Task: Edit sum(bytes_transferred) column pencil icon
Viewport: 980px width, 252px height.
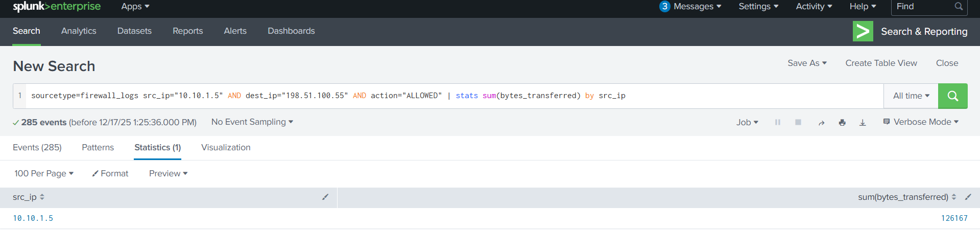Action: (x=968, y=197)
